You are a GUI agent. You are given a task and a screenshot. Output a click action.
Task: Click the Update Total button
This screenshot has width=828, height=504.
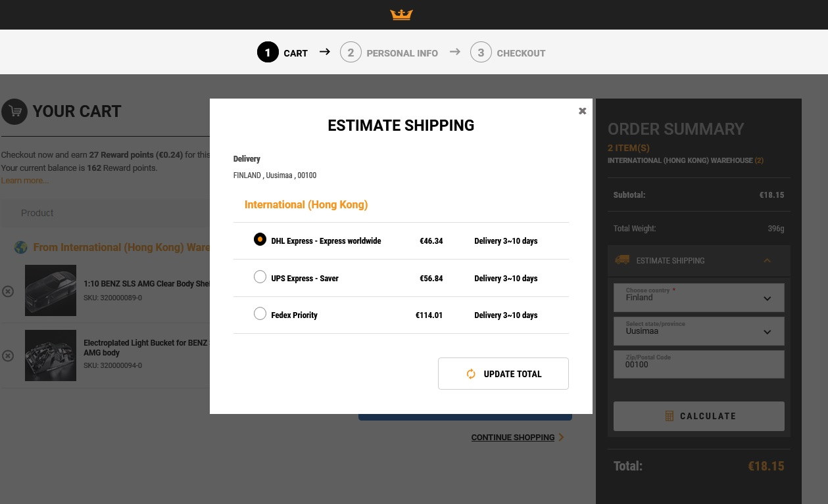[503, 373]
